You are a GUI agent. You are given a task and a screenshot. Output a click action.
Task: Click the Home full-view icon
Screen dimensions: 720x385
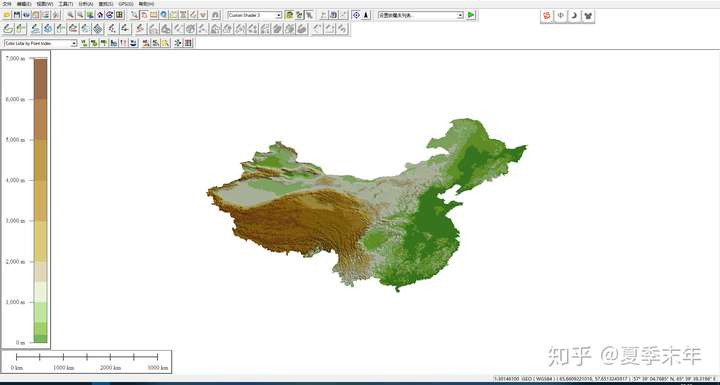tap(100, 15)
